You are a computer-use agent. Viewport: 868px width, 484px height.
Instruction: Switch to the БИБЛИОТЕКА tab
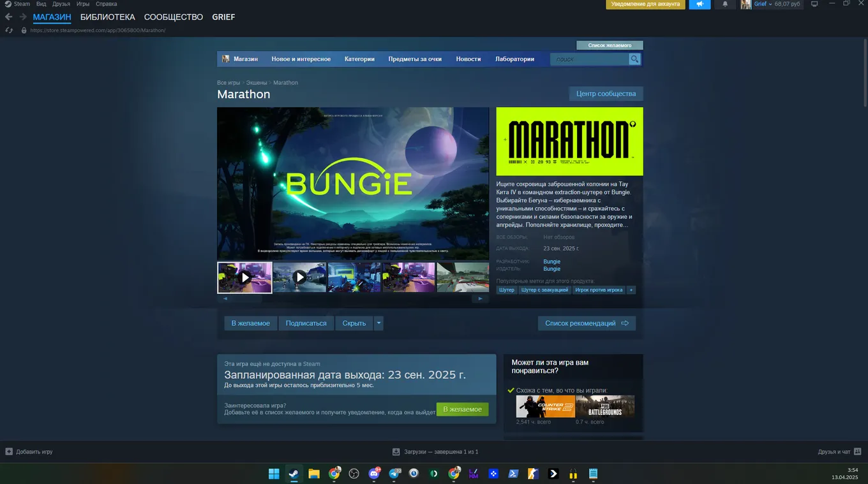click(108, 17)
